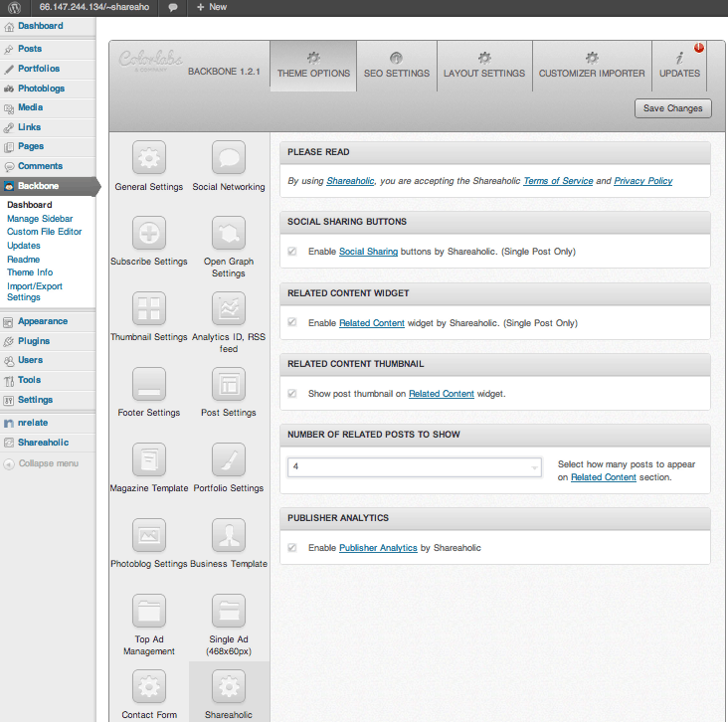The height and width of the screenshot is (722, 728).
Task: Open Comments in the sidebar menu
Action: (x=48, y=166)
